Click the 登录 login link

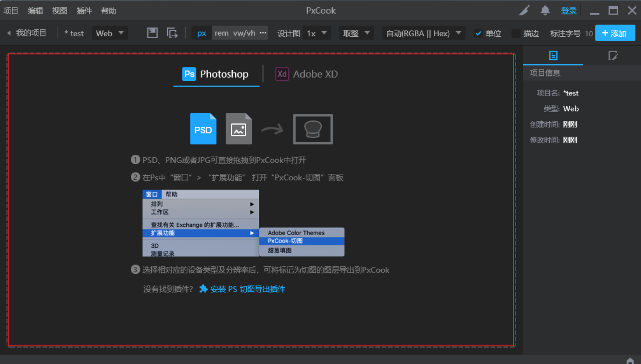(x=569, y=11)
